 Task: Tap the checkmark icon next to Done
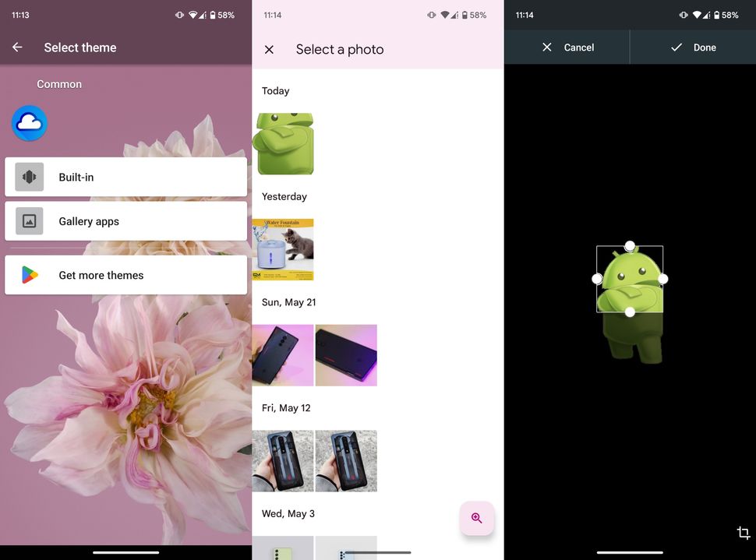point(677,47)
